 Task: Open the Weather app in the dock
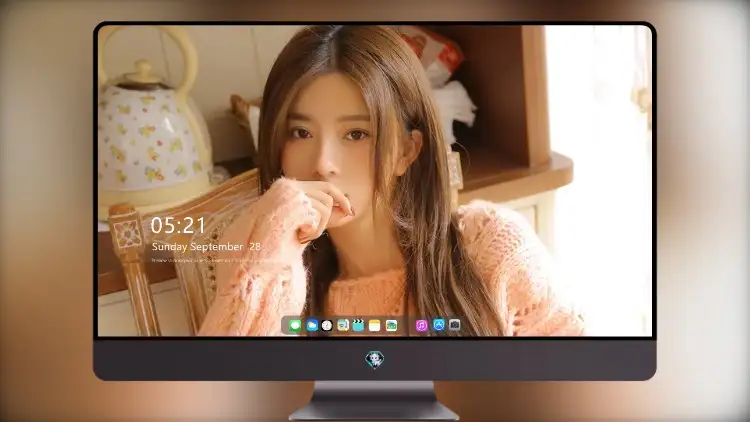312,326
